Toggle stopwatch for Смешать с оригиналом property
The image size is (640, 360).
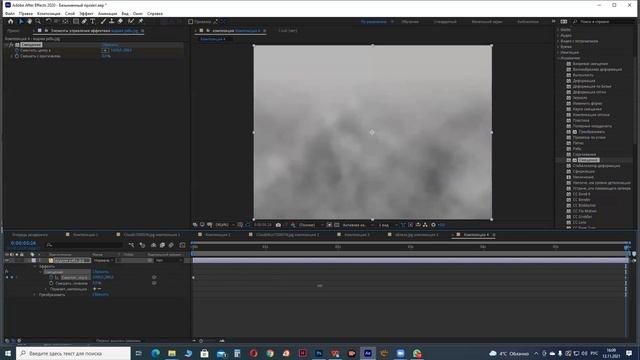(17, 56)
